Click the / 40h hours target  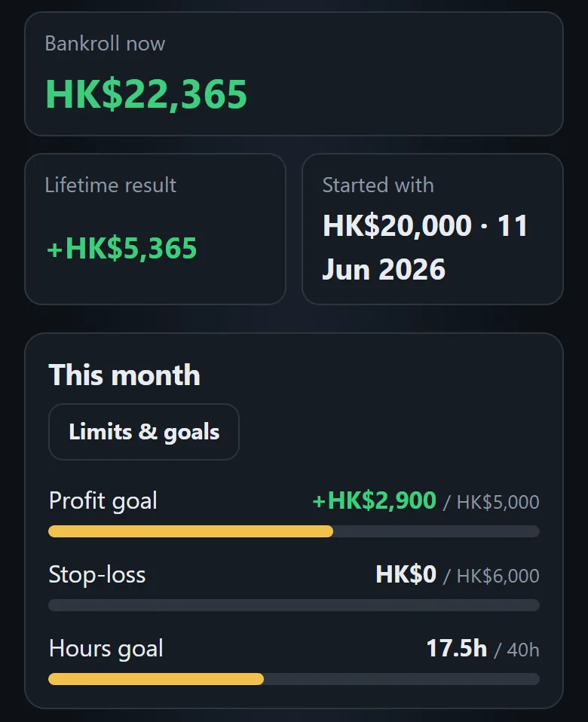coord(516,650)
